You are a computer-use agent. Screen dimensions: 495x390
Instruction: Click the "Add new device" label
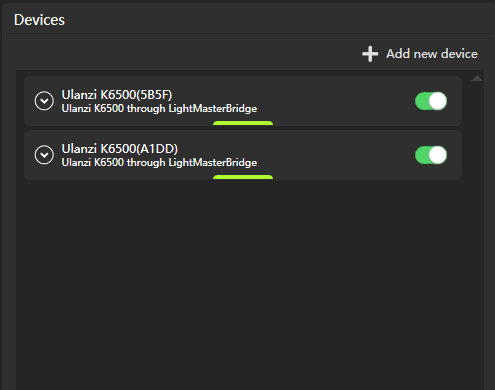(x=432, y=54)
